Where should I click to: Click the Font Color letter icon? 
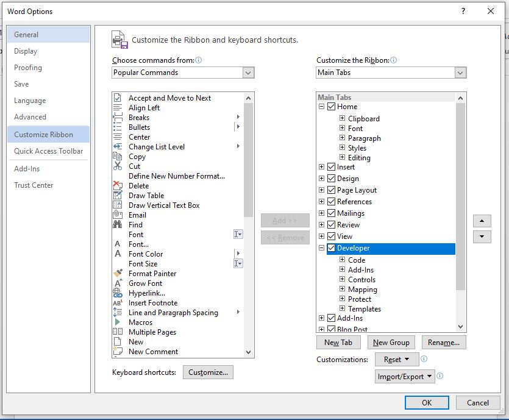pyautogui.click(x=118, y=254)
